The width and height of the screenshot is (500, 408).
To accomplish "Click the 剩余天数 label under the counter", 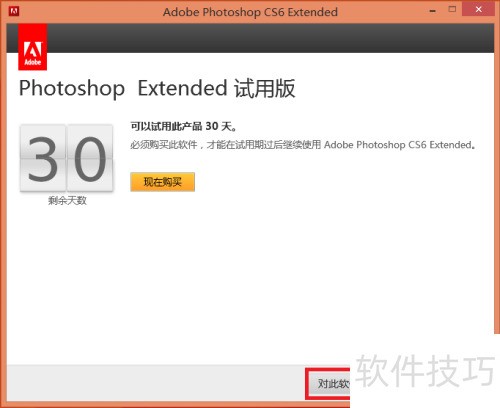I will [67, 200].
